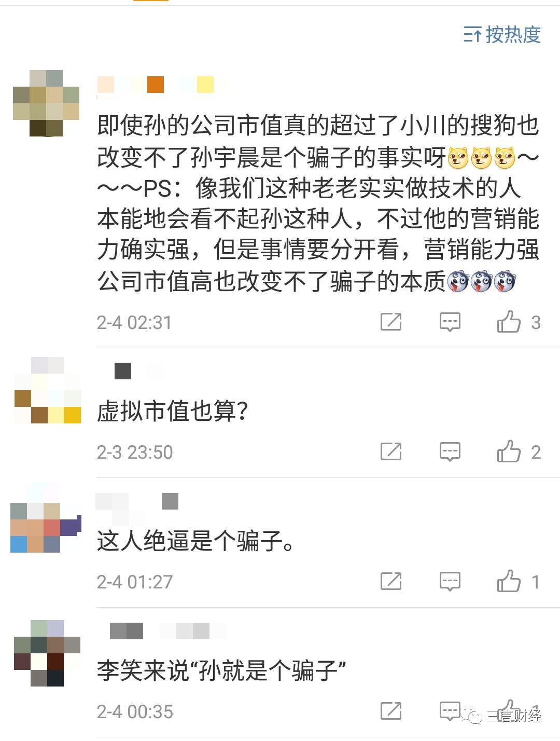Like the comment with 3 likes

[x=509, y=322]
